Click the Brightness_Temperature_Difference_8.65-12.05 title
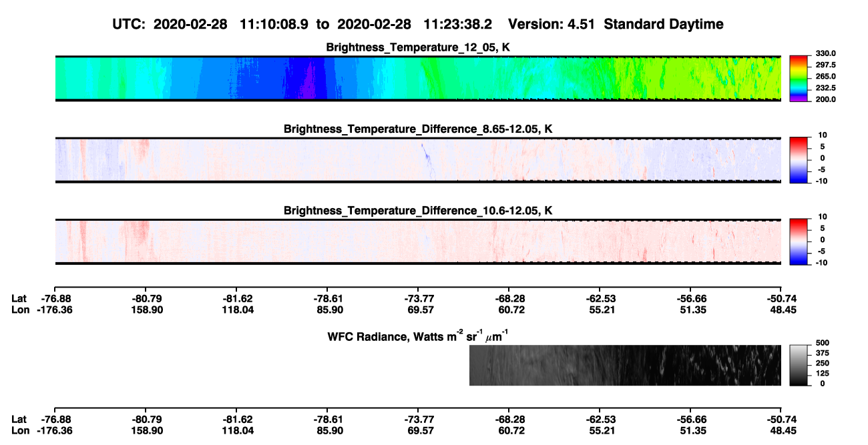This screenshot has height=445, width=868. [x=418, y=128]
